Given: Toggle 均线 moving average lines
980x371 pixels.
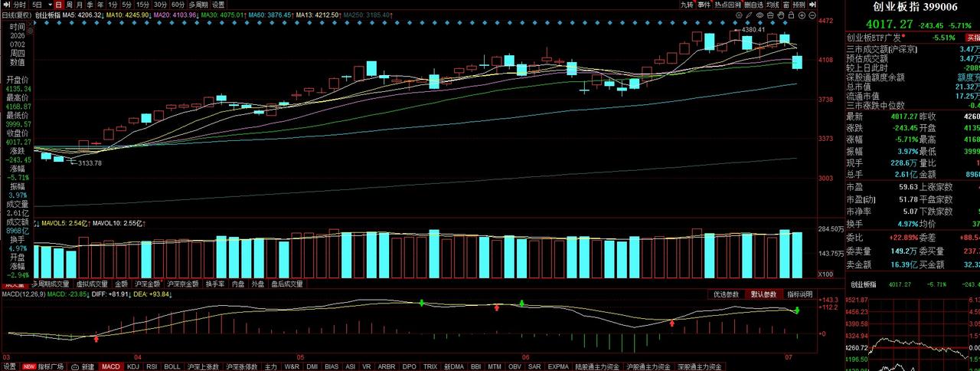Looking at the screenshot, I should 773,5.
